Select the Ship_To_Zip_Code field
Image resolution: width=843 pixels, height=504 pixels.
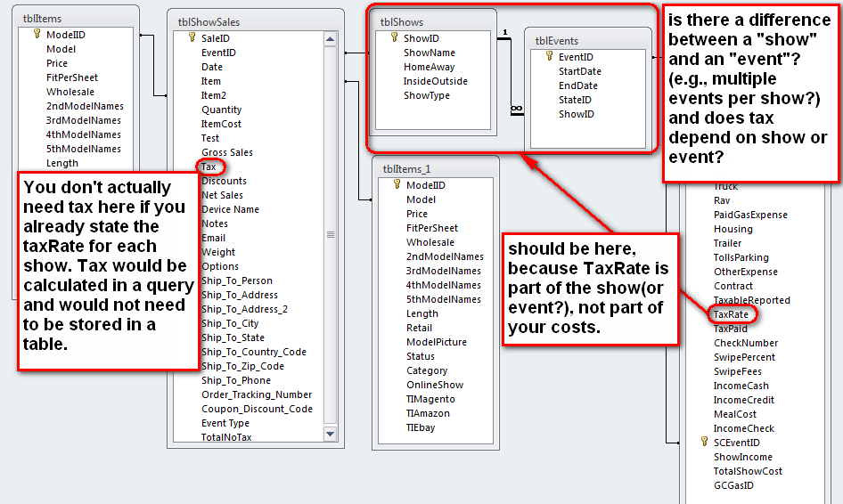[242, 366]
